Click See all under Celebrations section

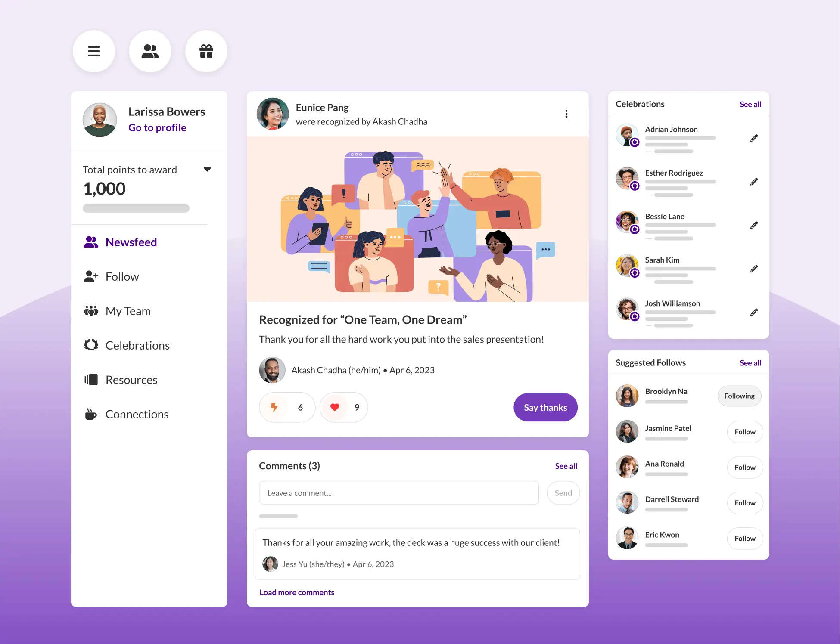pos(749,103)
